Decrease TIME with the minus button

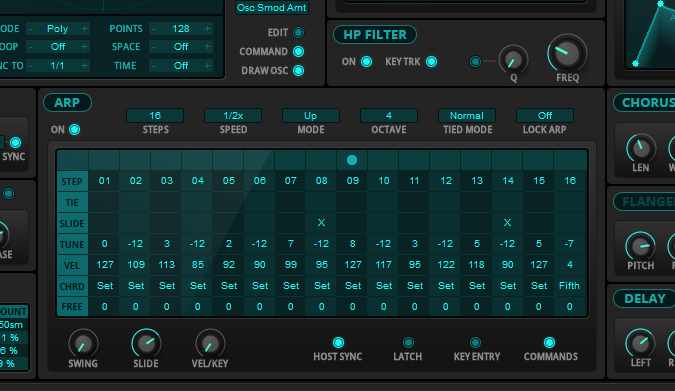point(154,65)
